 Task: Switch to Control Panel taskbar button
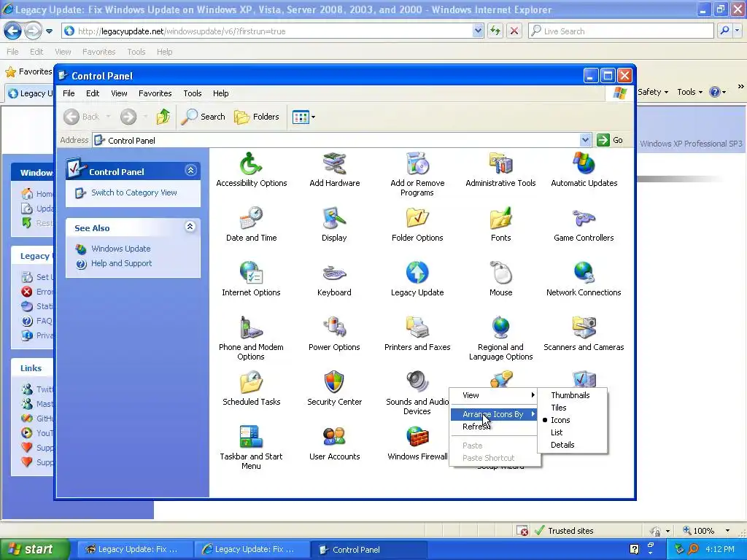tap(368, 550)
